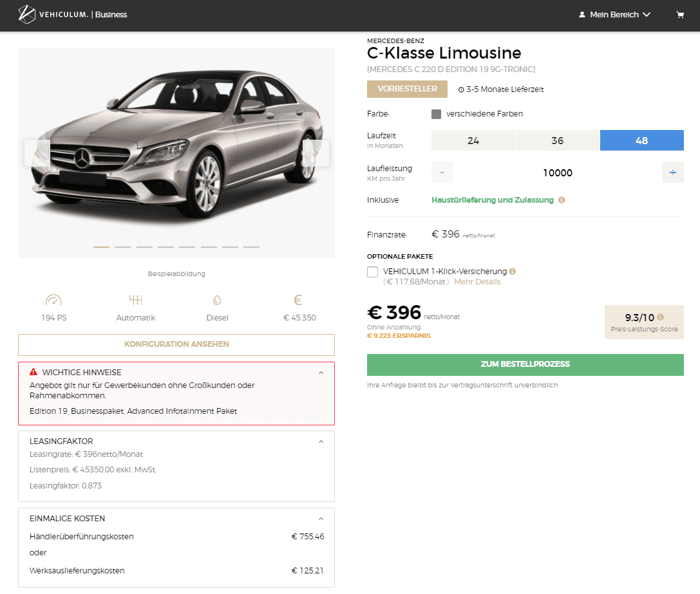This screenshot has height=594, width=700.
Task: Jump to first carousel image indicator
Action: (x=101, y=246)
